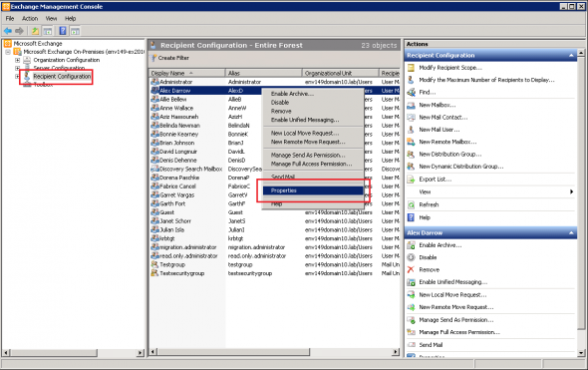Select migration.administrator recipient row
The height and width of the screenshot is (370, 588).
[274, 247]
